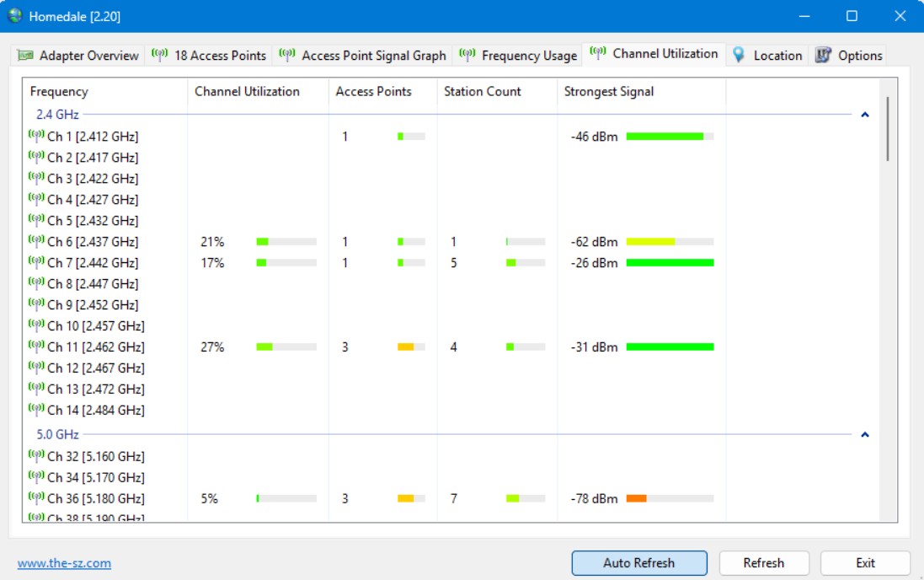924x580 pixels.
Task: Click the antenna icon beside Ch 11
Action: click(x=36, y=346)
